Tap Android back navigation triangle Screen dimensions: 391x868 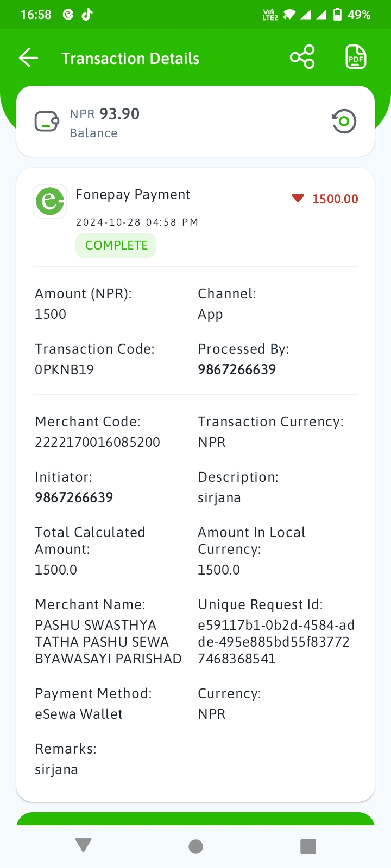84,845
